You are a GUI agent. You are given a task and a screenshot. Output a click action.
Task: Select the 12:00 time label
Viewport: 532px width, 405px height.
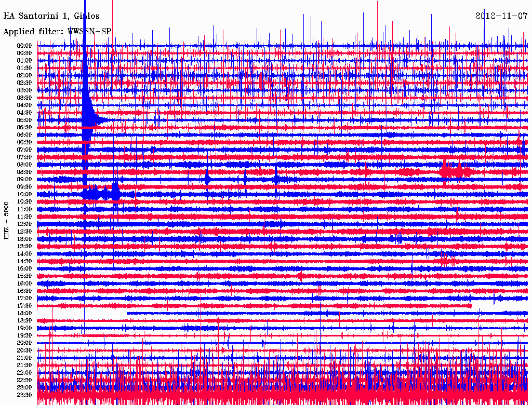[x=24, y=224]
